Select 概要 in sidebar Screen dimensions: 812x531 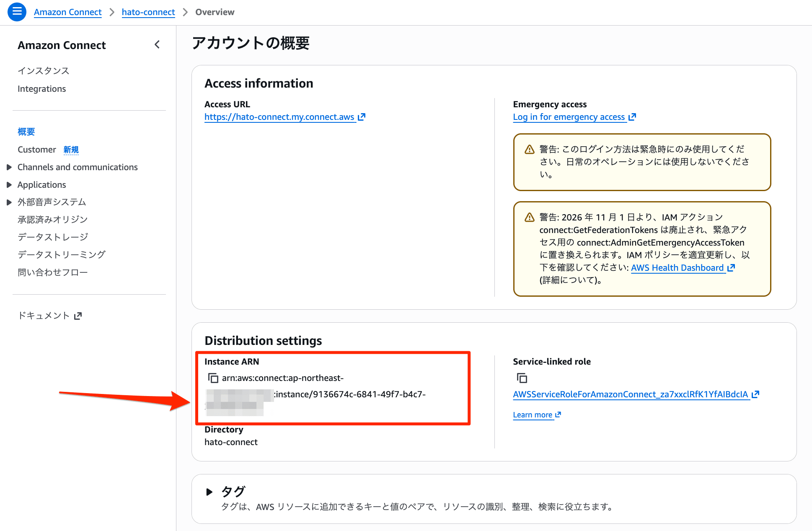26,132
